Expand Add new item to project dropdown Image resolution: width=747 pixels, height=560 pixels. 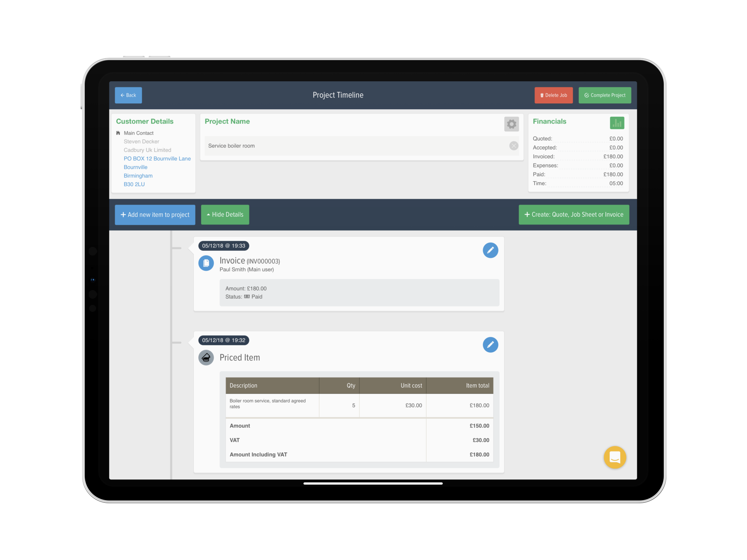(x=155, y=214)
